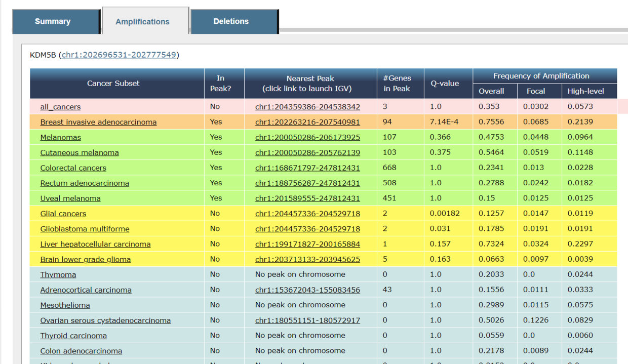
Task: Open KDM5B chr1:202696531-202777549 location link
Action: (x=119, y=55)
